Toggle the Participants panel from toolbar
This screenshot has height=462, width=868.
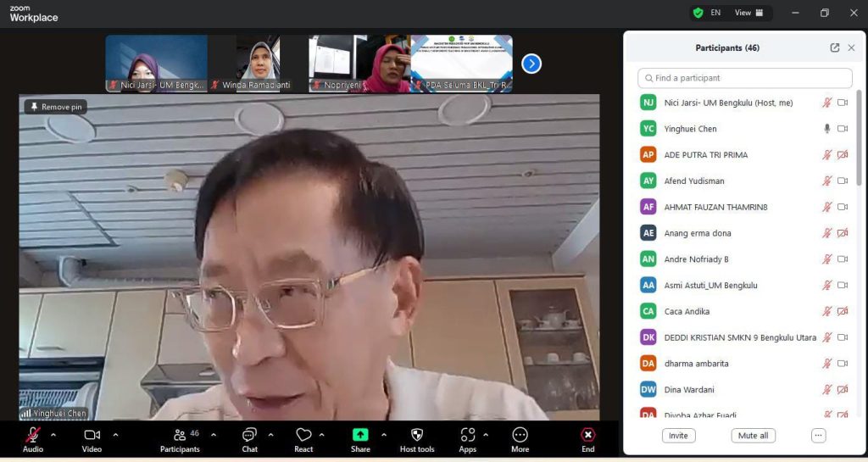click(180, 435)
